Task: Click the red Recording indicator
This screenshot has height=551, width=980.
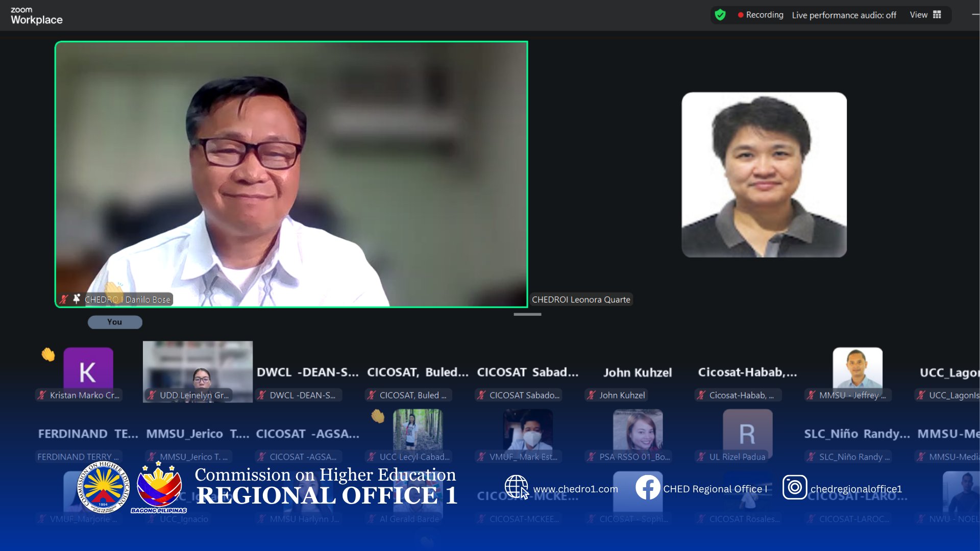Action: click(760, 15)
